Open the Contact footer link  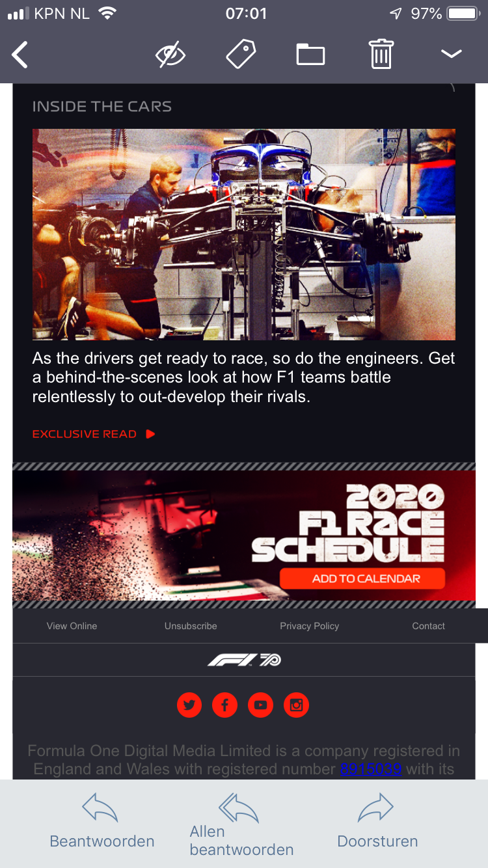pyautogui.click(x=428, y=626)
